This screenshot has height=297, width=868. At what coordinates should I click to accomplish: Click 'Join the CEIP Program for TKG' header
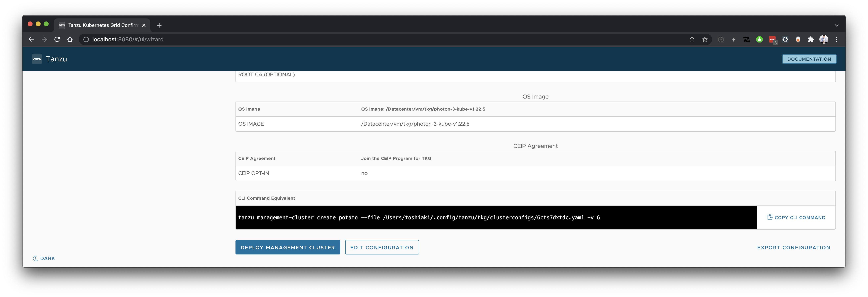(x=396, y=158)
